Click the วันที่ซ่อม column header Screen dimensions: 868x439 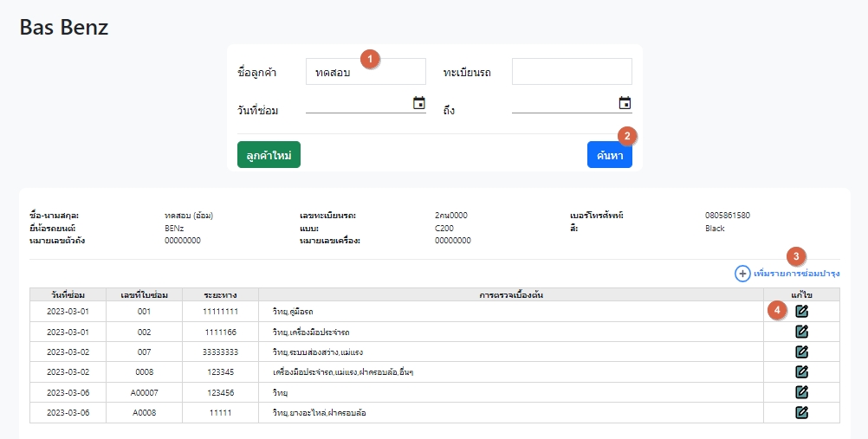68,294
